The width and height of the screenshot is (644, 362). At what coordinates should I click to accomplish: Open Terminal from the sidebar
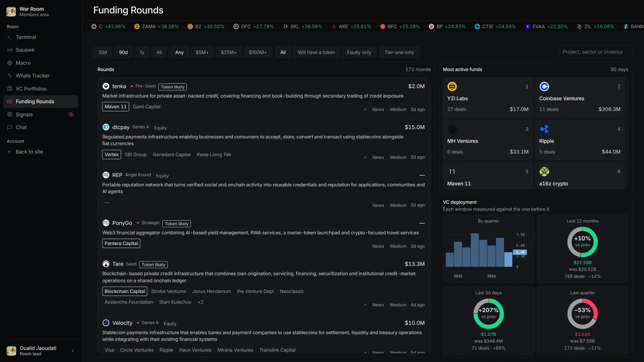(x=40, y=37)
